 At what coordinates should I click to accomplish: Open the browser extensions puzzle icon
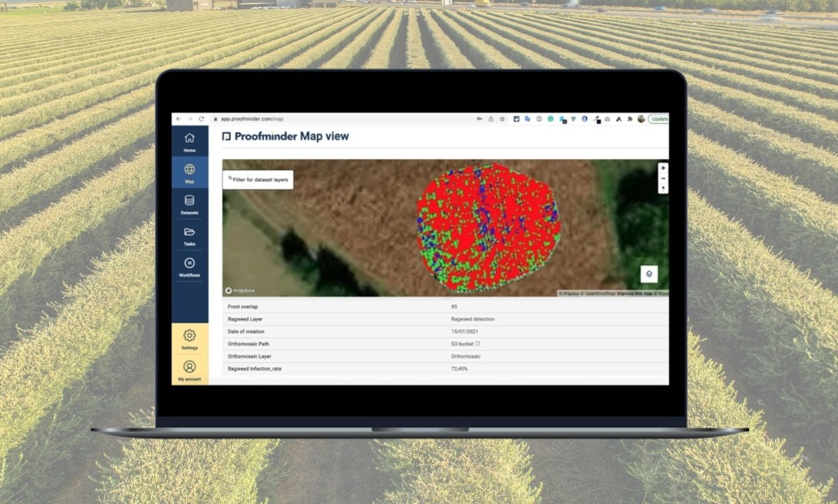click(629, 119)
